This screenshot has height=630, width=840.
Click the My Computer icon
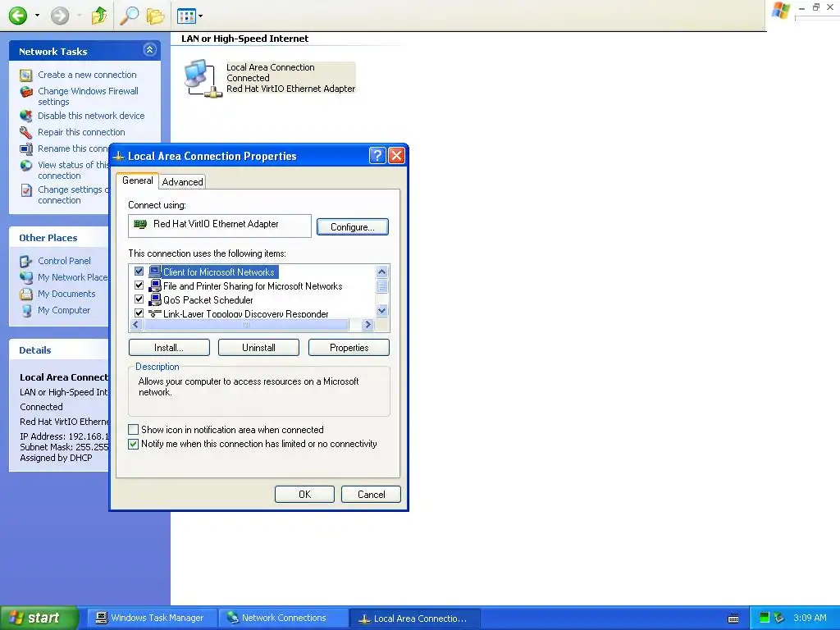[x=25, y=311]
